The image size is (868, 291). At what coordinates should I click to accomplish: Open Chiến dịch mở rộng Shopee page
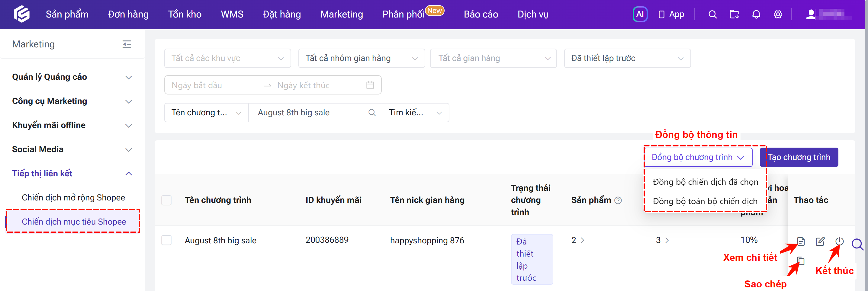(x=73, y=198)
